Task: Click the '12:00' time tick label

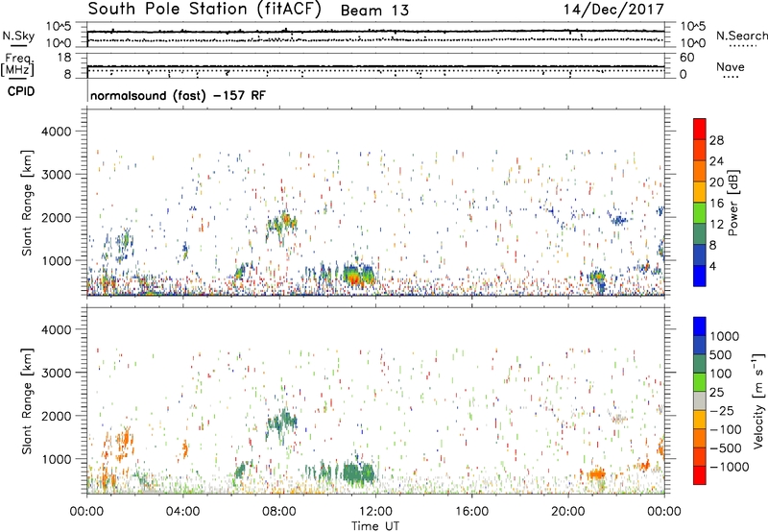Action: tap(375, 512)
